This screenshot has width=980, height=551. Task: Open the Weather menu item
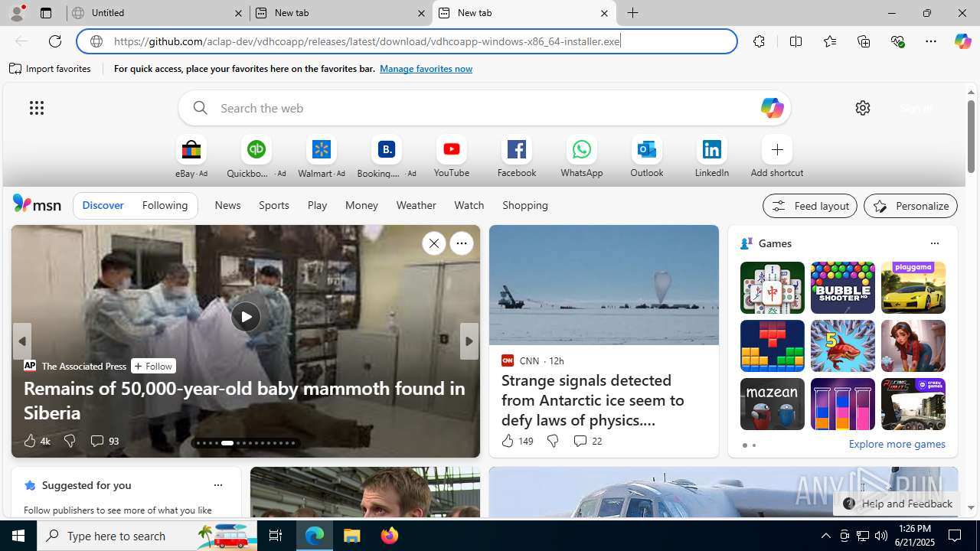coord(416,205)
